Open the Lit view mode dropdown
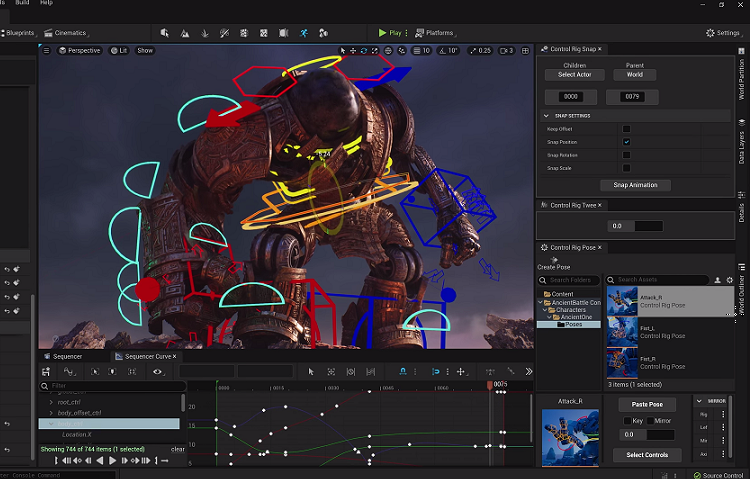The height and width of the screenshot is (479, 750). coord(119,51)
